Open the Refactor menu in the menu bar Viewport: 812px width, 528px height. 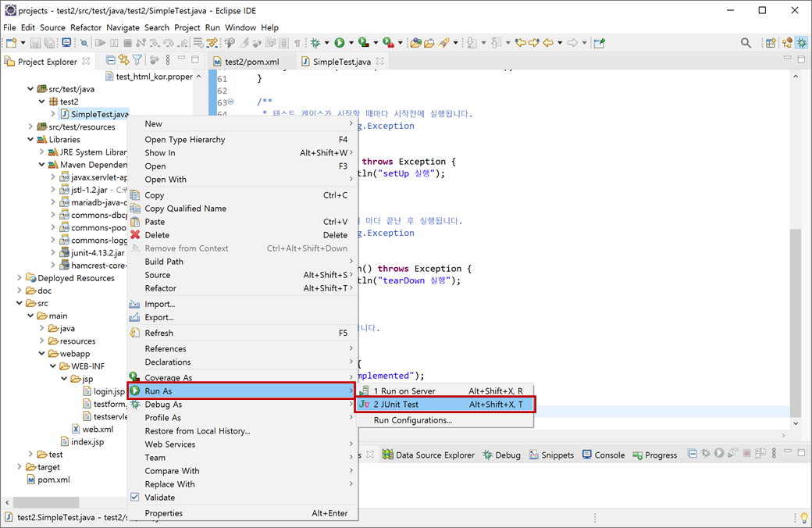(86, 27)
